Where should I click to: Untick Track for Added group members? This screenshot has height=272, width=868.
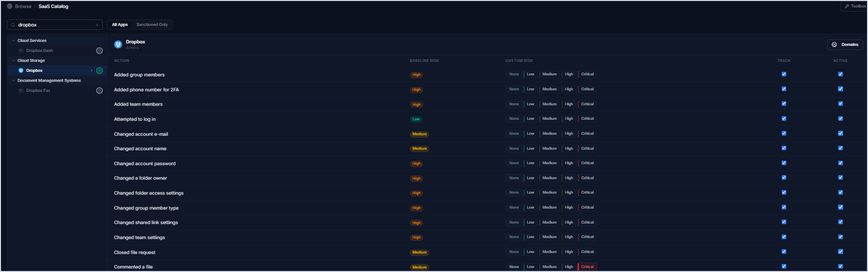point(784,74)
